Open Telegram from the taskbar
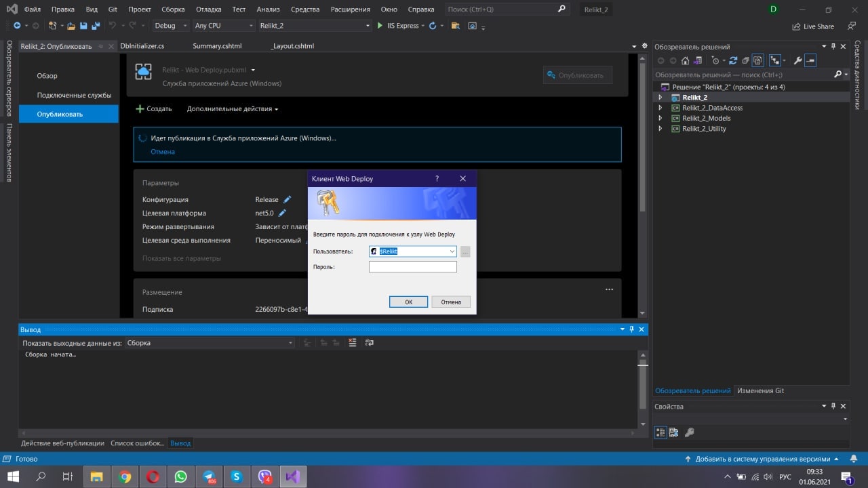868x488 pixels. (208, 476)
